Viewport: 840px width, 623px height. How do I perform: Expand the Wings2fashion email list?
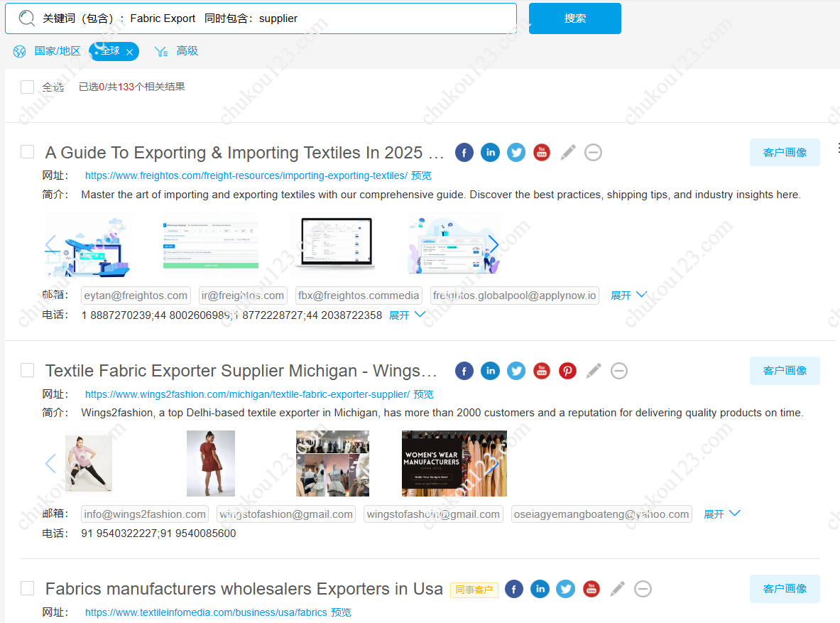pos(721,514)
